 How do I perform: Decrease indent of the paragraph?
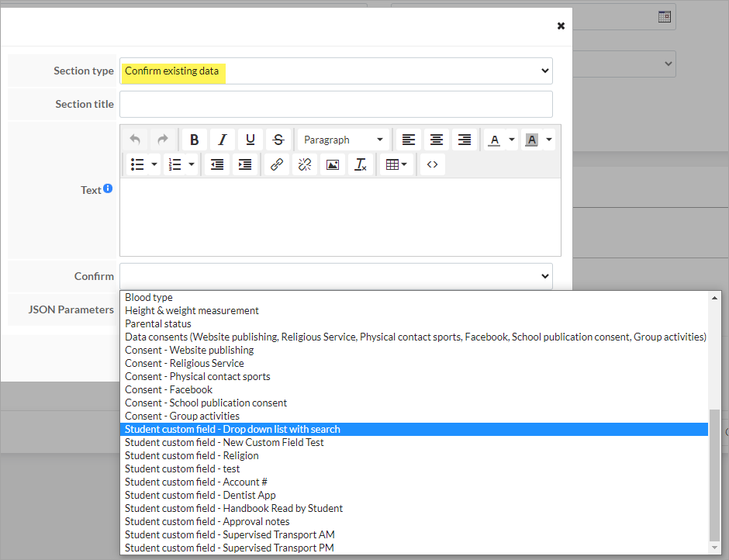coord(217,164)
